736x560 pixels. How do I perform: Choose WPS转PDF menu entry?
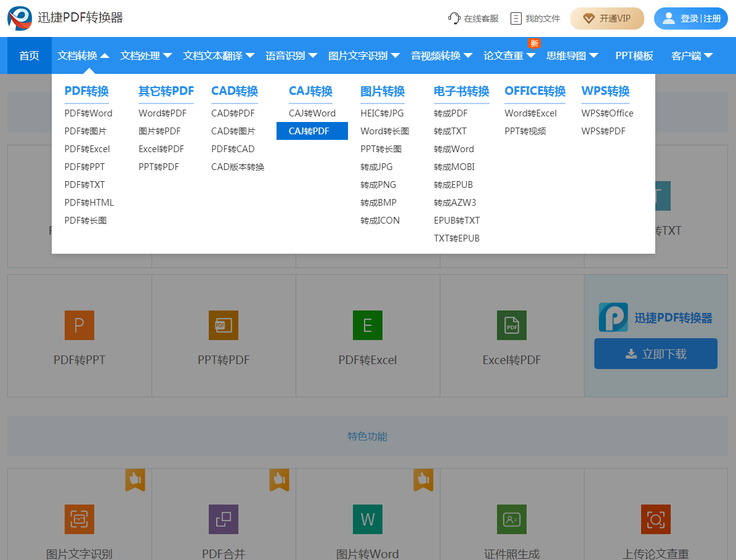click(604, 131)
